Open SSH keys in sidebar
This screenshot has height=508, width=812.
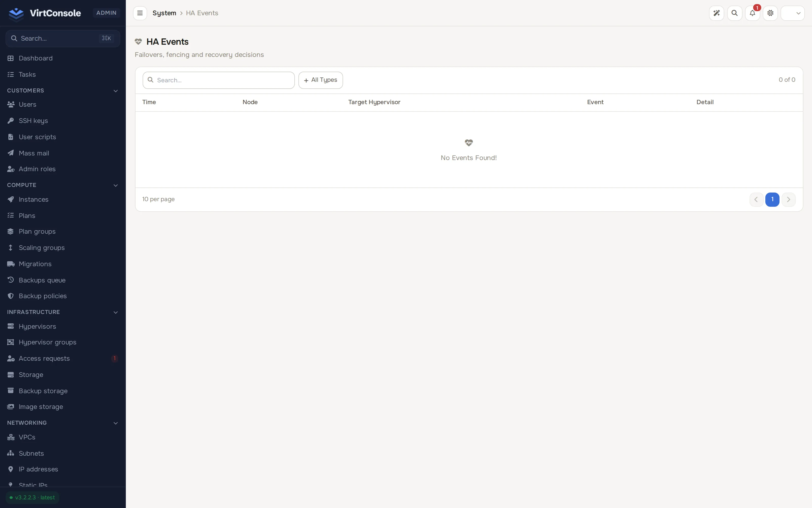point(63,121)
